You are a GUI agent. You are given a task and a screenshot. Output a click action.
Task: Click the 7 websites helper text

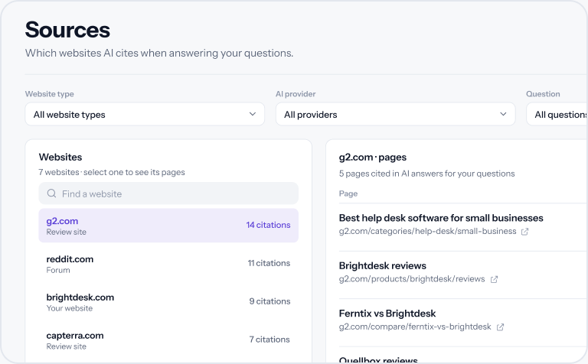112,172
